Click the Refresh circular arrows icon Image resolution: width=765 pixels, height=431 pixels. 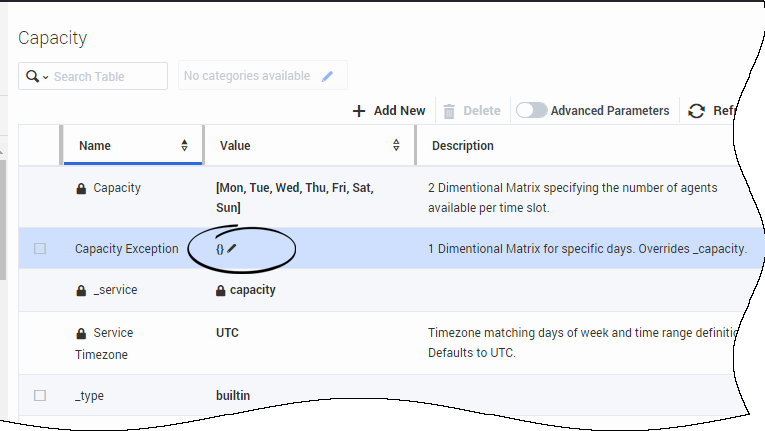pyautogui.click(x=696, y=111)
